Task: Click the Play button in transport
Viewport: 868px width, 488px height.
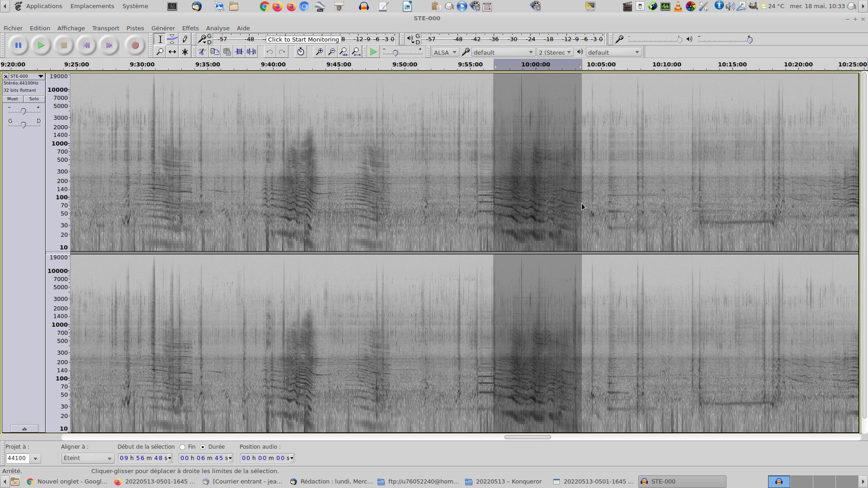Action: click(41, 45)
